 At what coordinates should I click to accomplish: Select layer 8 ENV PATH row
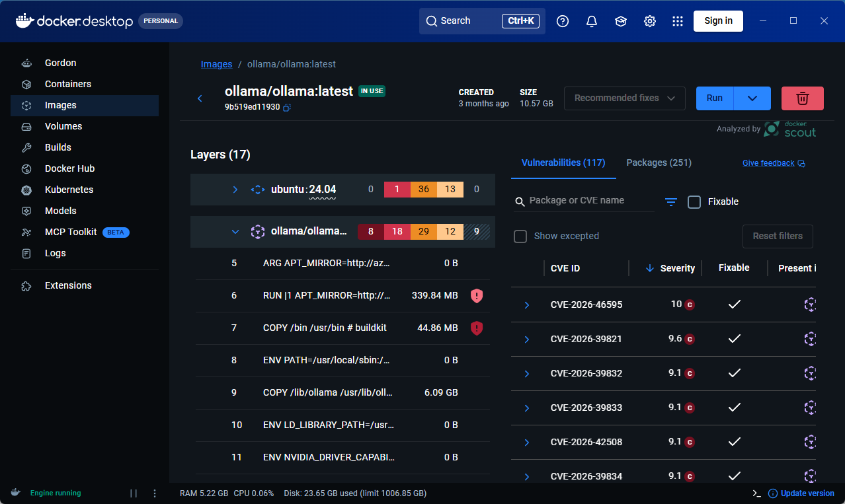click(342, 361)
